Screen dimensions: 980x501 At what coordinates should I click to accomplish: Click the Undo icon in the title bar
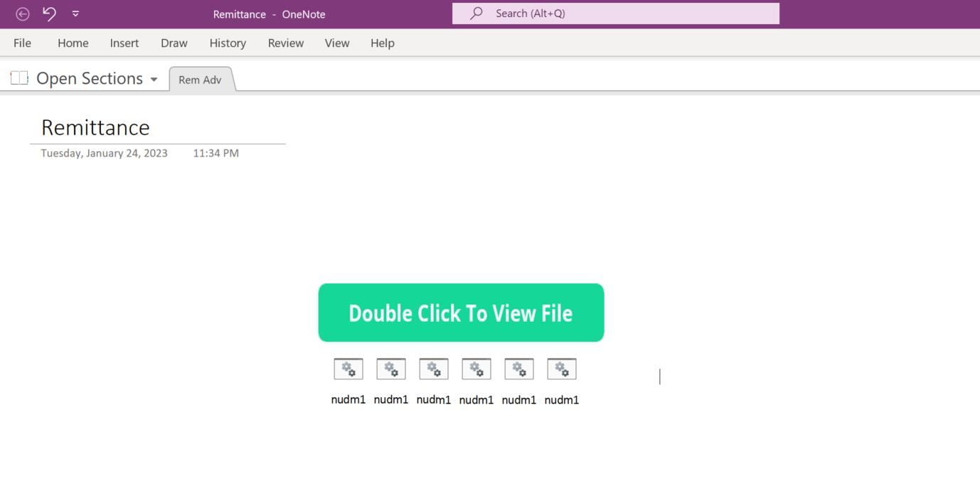pos(48,14)
